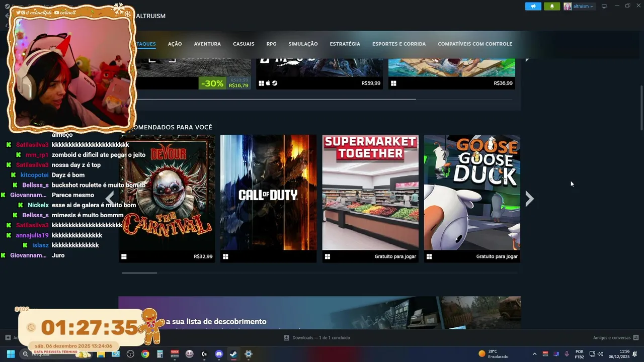Viewport: 644px width, 362px height.
Task: Open Calculator from the taskbar
Action: [x=160, y=354]
